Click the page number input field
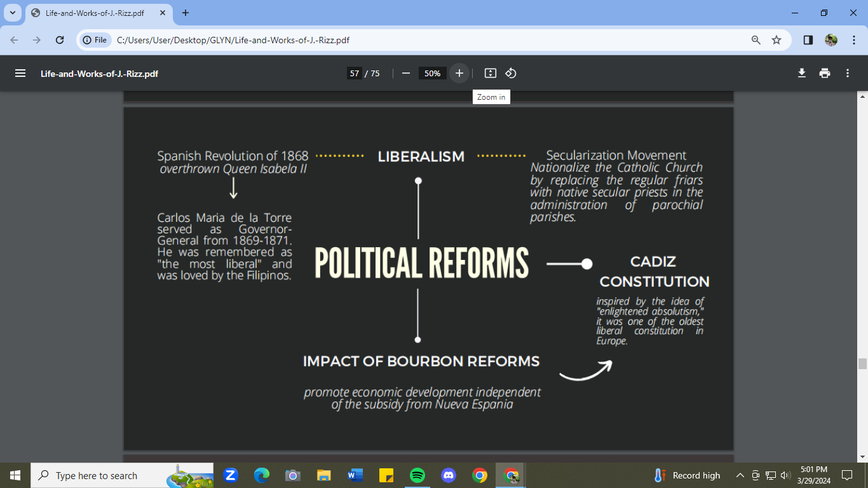Viewport: 868px width, 488px height. [x=355, y=73]
